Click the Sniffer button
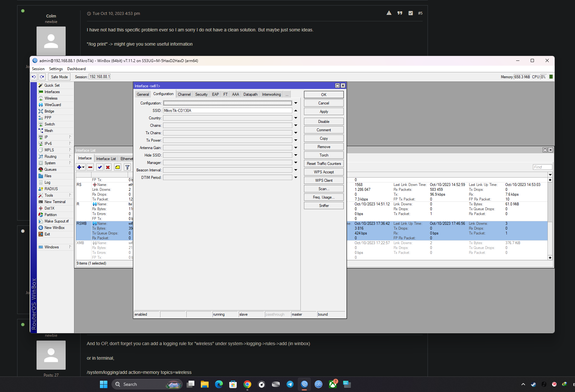The image size is (575, 392). click(324, 206)
